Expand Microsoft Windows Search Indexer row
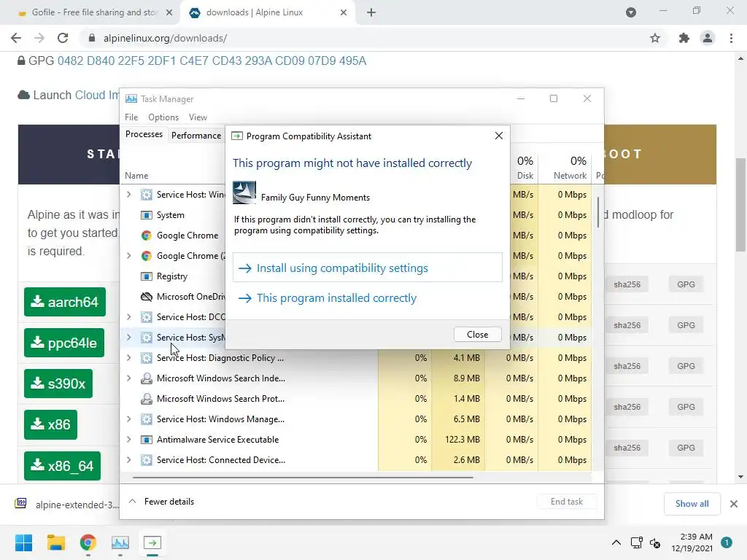Screen dimensions: 747x560 (128, 378)
